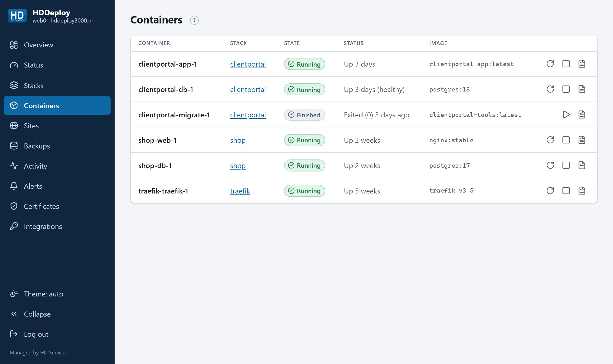Stop the shop-web-1 container

[x=566, y=140]
